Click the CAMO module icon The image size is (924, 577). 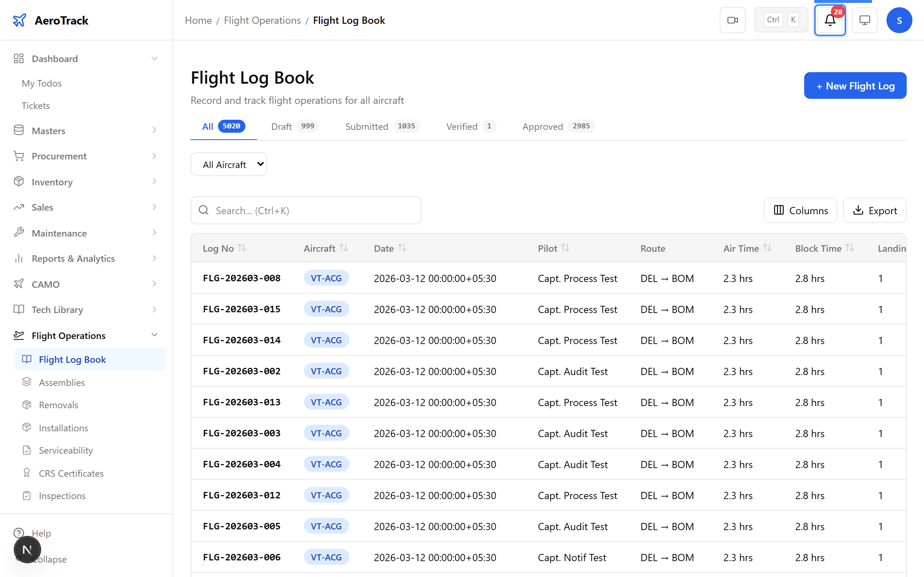tap(19, 283)
